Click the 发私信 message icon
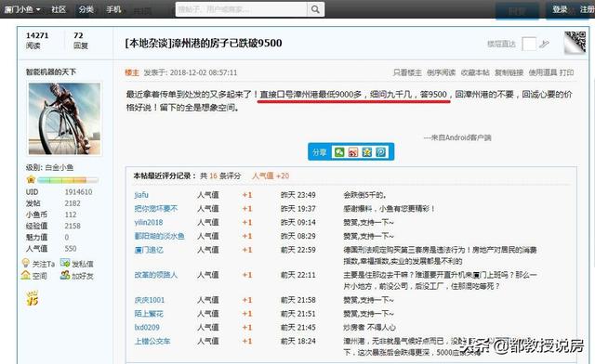Image resolution: width=595 pixels, height=364 pixels. pos(65,263)
